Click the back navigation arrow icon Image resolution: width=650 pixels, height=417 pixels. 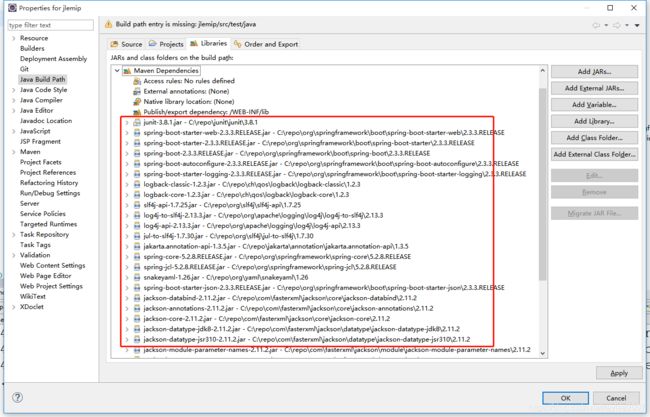tap(597, 25)
